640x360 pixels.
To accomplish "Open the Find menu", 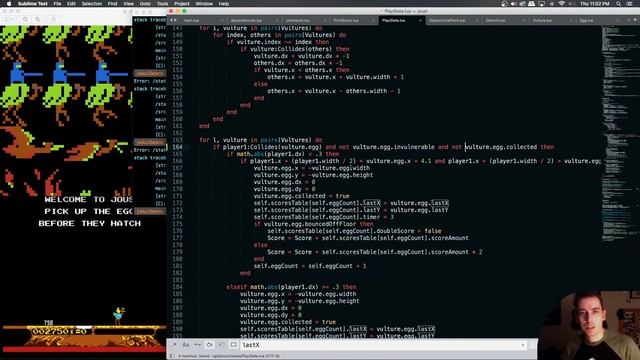I will pos(113,4).
